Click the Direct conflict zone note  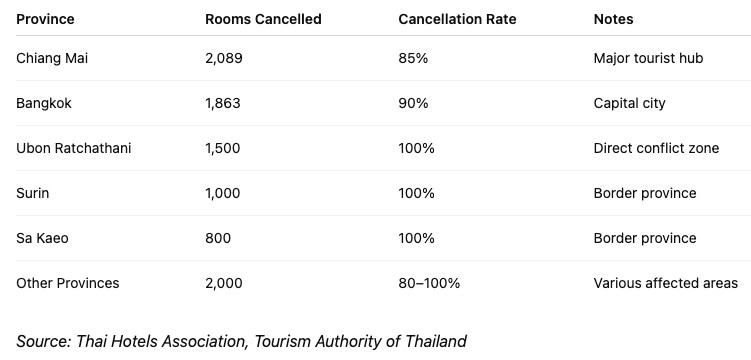[656, 148]
